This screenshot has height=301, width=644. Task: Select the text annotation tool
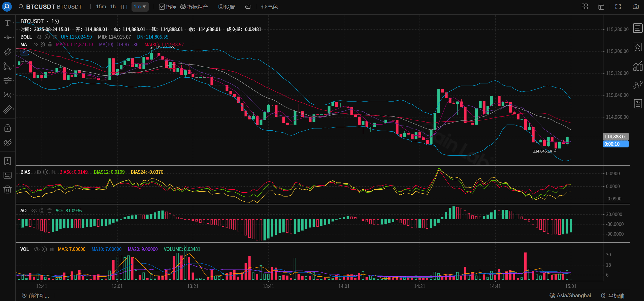pyautogui.click(x=7, y=23)
